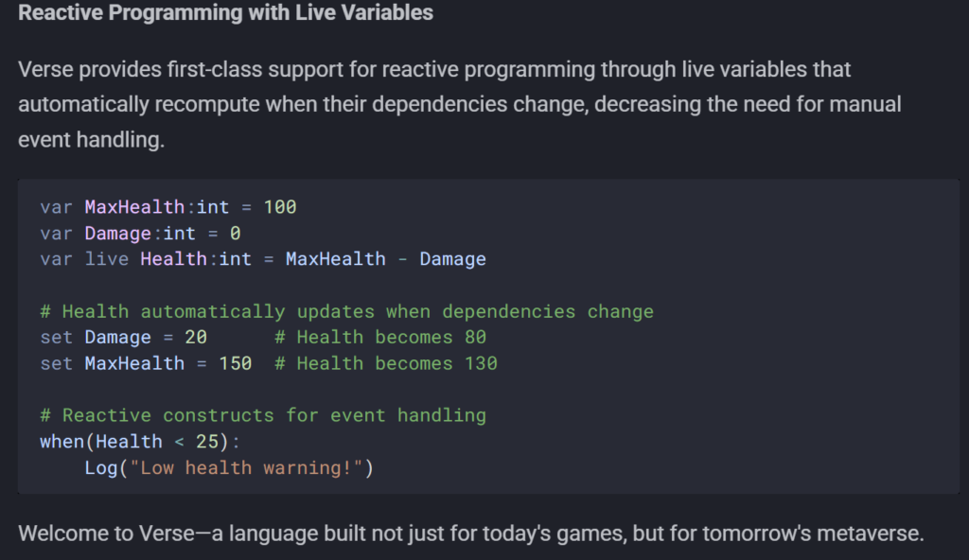Viewport: 969px width, 560px height.
Task: Click the "Low health warning!" string literal
Action: (x=252, y=468)
